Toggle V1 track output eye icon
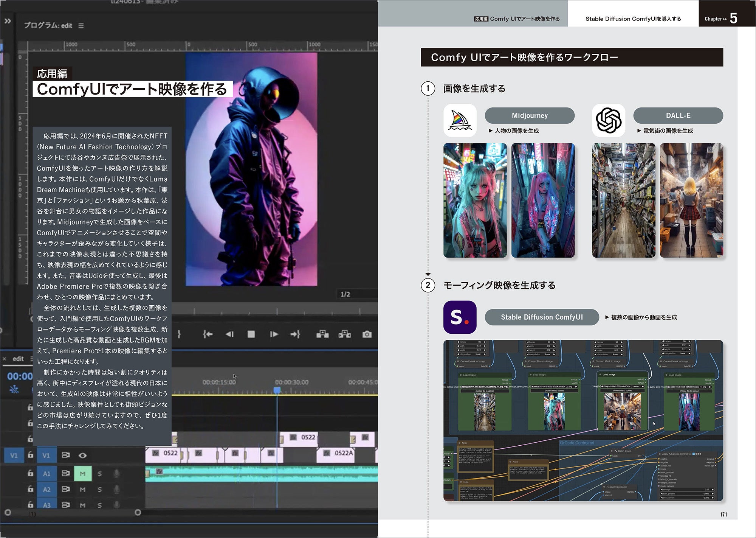 click(x=82, y=455)
